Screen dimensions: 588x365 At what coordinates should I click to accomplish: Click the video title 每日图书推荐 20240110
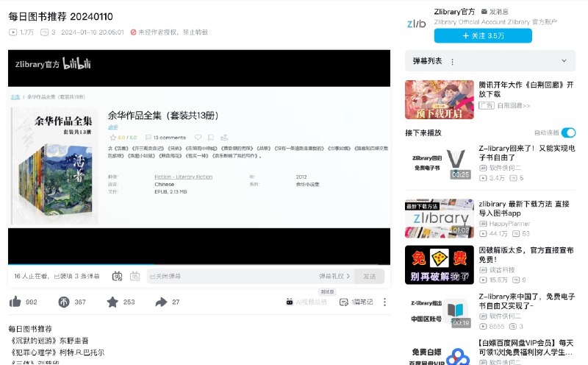tap(60, 16)
